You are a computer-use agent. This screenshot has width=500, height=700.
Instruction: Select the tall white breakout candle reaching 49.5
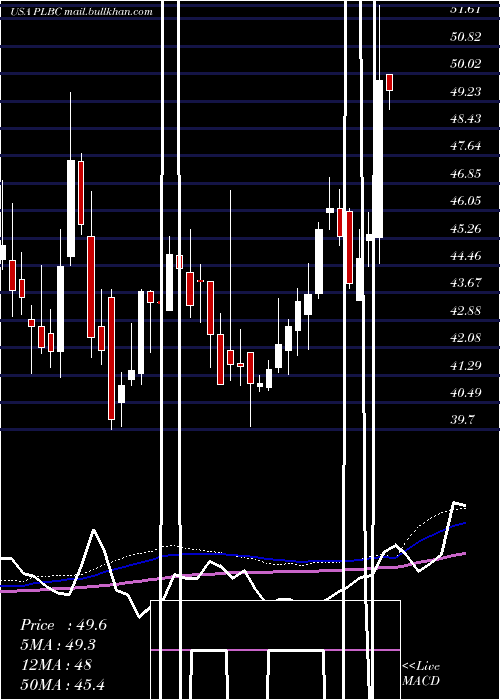(379, 159)
